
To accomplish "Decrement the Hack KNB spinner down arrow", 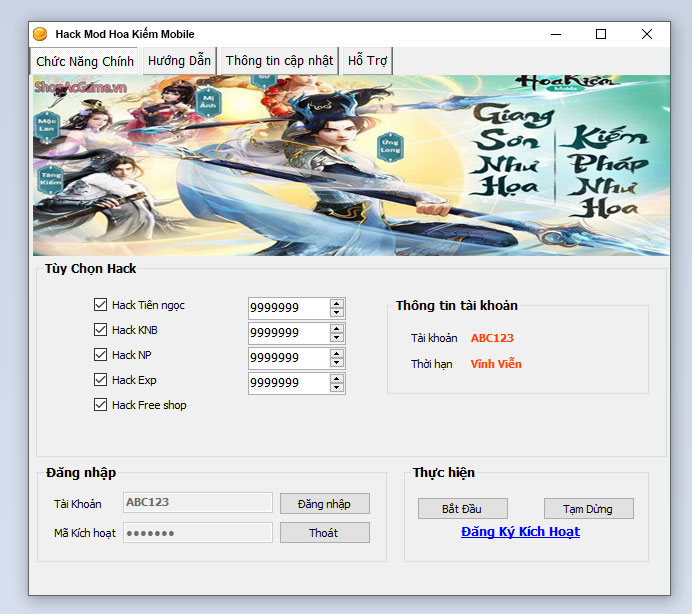I will pyautogui.click(x=337, y=338).
